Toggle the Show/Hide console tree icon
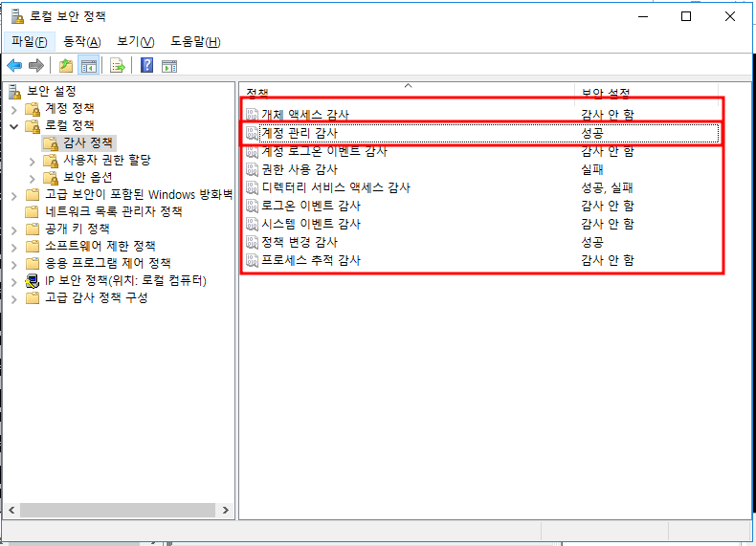Image resolution: width=756 pixels, height=546 pixels. [x=89, y=66]
